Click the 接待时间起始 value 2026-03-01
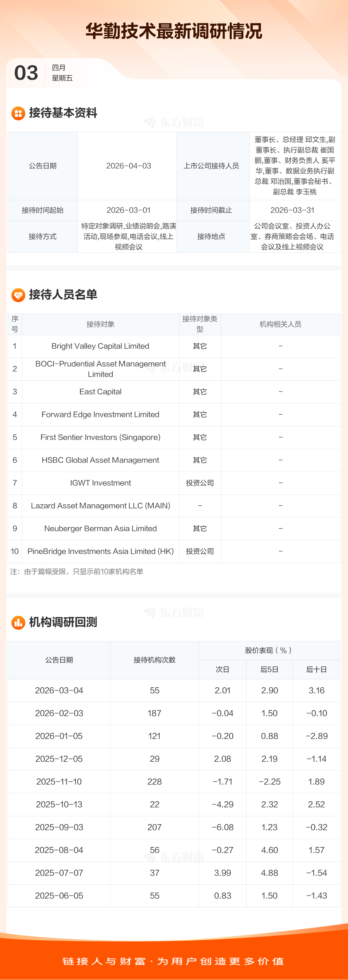The image size is (348, 980). tap(128, 210)
